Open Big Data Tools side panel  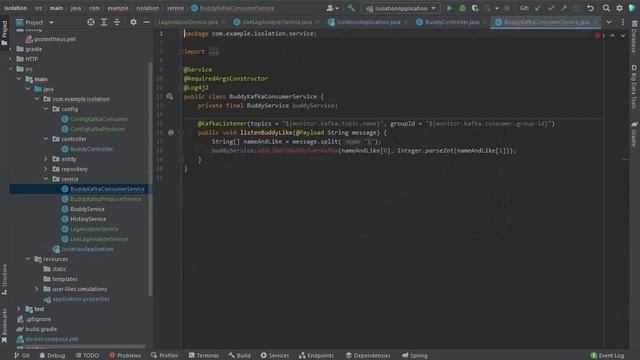point(634,87)
